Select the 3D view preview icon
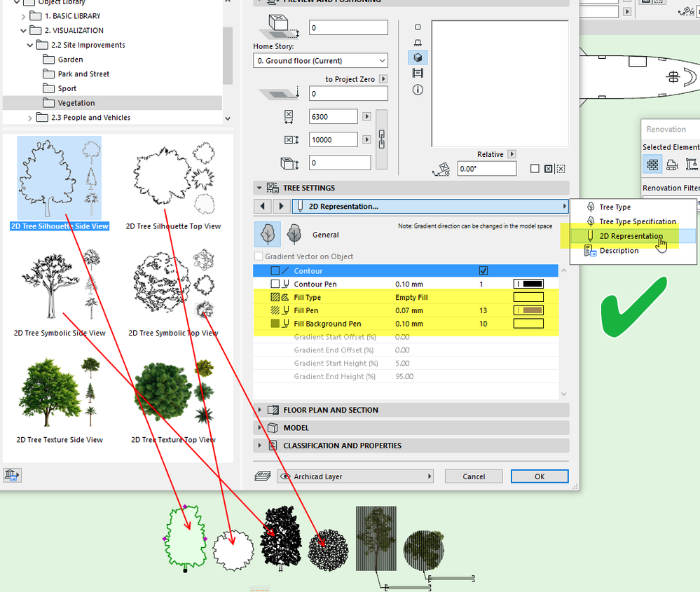 (x=418, y=57)
